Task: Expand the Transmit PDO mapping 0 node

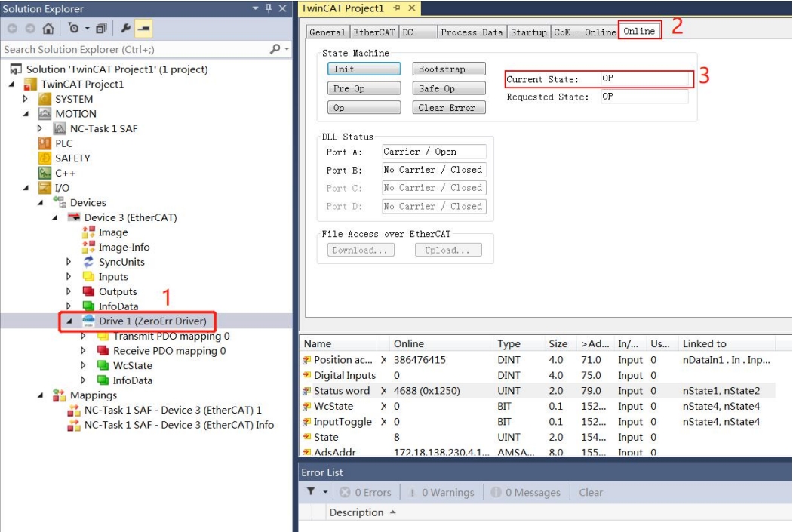Action: tap(83, 336)
